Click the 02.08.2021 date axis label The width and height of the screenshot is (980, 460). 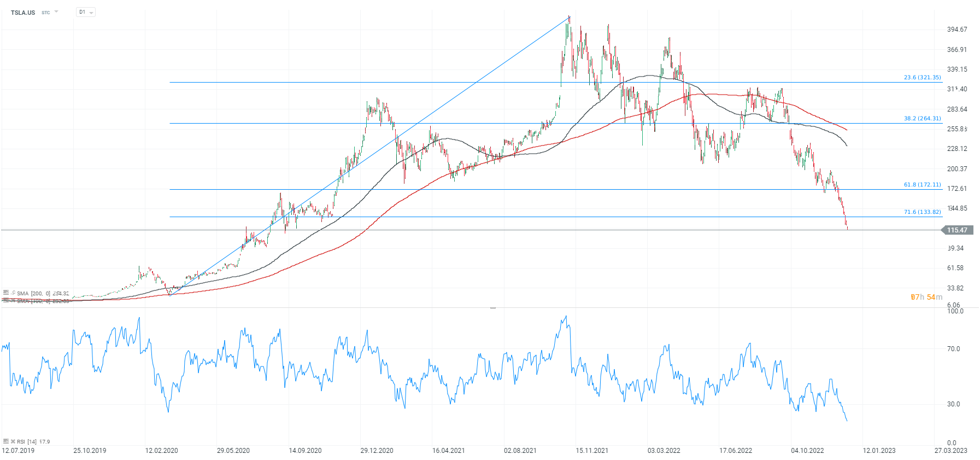520,451
